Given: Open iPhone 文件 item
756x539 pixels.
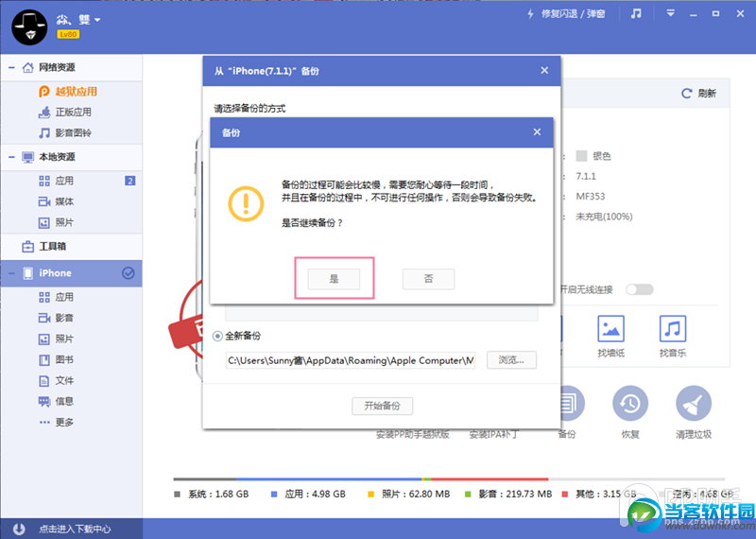Looking at the screenshot, I should click(64, 381).
